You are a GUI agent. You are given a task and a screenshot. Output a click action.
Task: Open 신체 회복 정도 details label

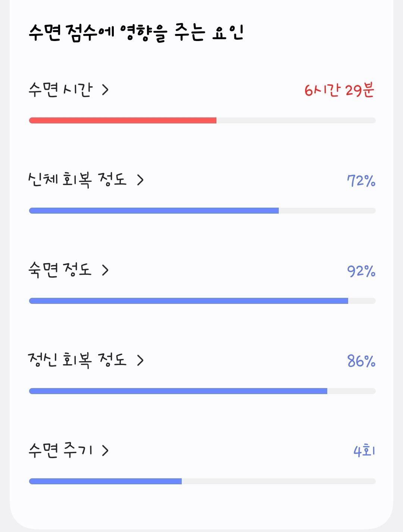pyautogui.click(x=78, y=180)
